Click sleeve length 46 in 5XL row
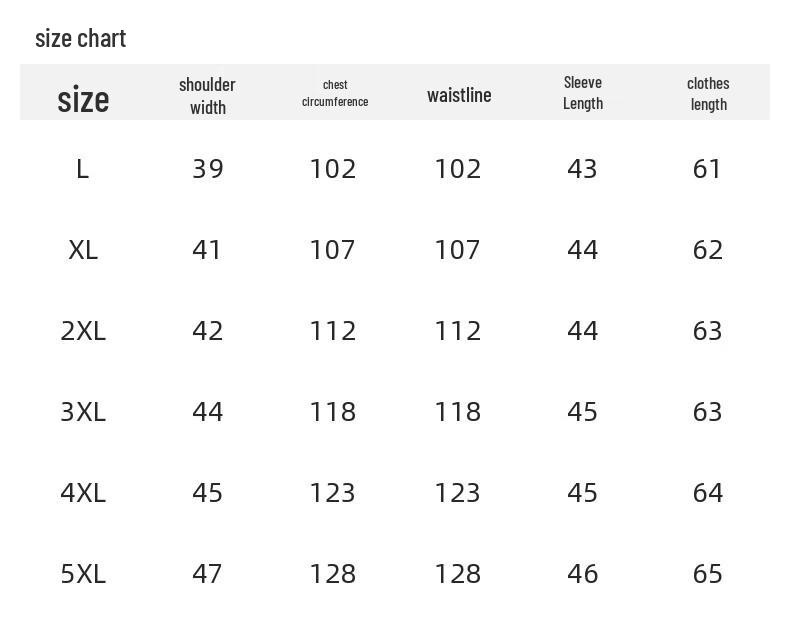Image resolution: width=790 pixels, height=629 pixels. (x=582, y=574)
